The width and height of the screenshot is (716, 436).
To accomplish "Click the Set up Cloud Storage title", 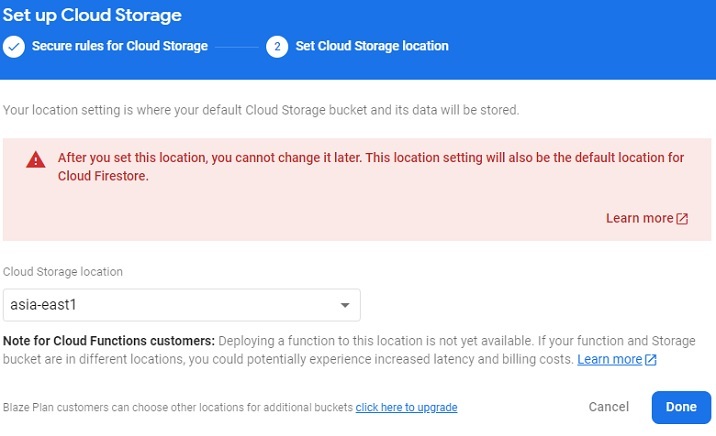I will tap(91, 16).
